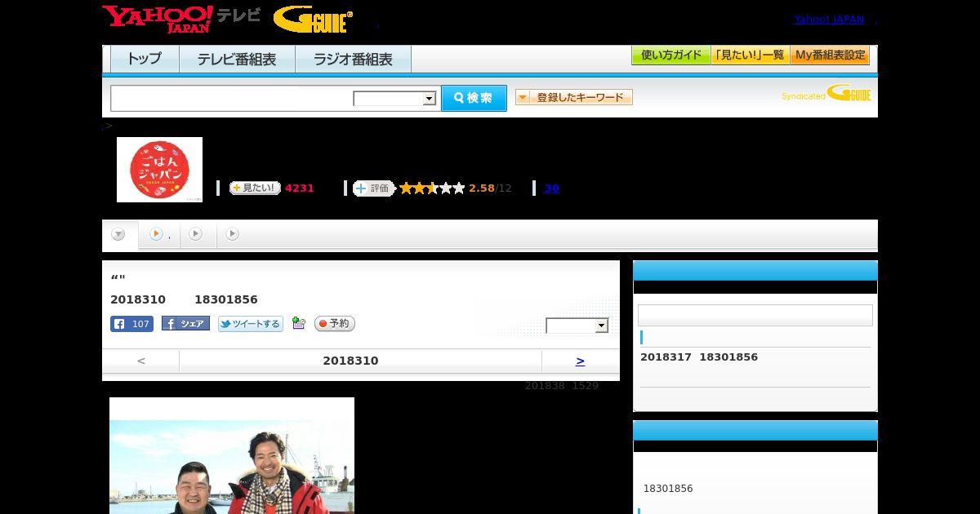980x514 pixels.
Task: Click the Facebook like button showing 107
Action: pos(131,324)
